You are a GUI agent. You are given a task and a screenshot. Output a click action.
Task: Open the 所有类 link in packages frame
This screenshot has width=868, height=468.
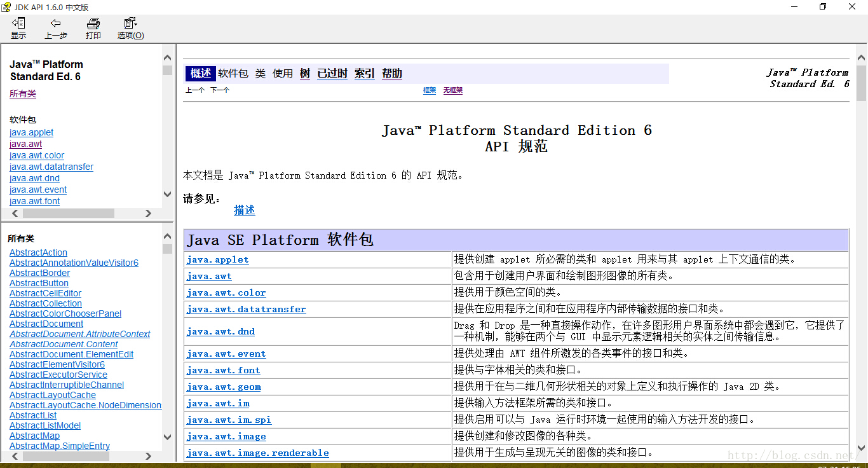23,94
